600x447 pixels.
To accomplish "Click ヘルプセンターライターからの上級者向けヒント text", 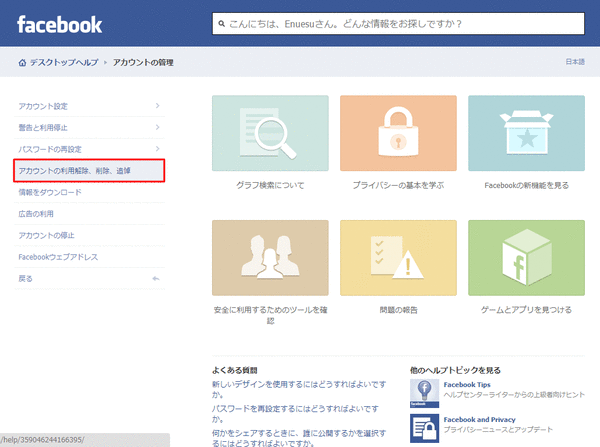I will tap(514, 395).
